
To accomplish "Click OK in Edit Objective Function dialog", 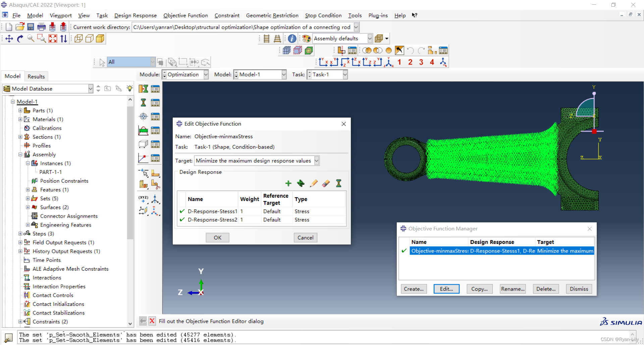I will pyautogui.click(x=217, y=237).
